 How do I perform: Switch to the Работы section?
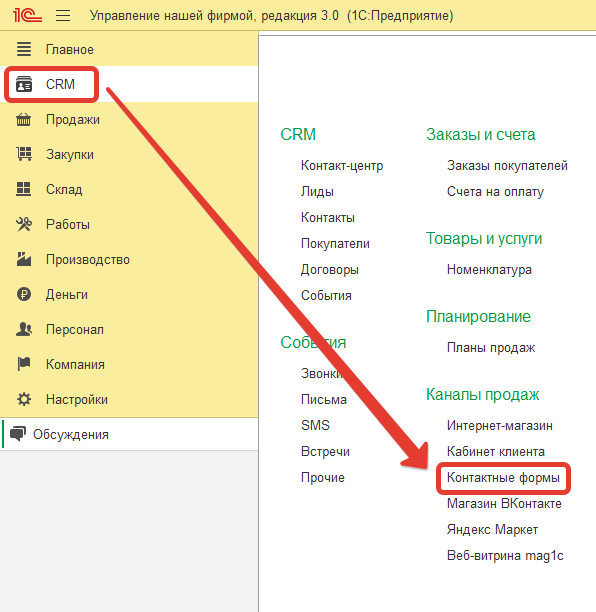[68, 224]
